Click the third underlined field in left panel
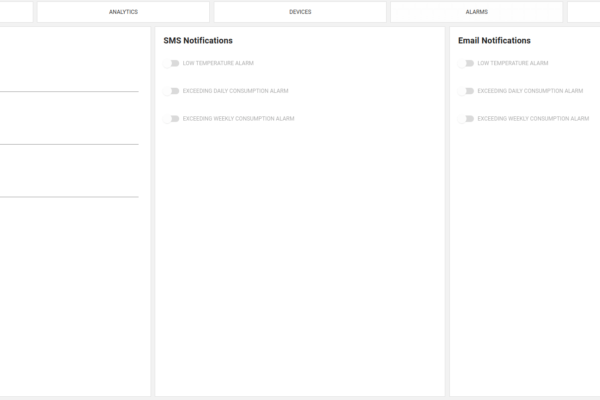 click(x=68, y=188)
